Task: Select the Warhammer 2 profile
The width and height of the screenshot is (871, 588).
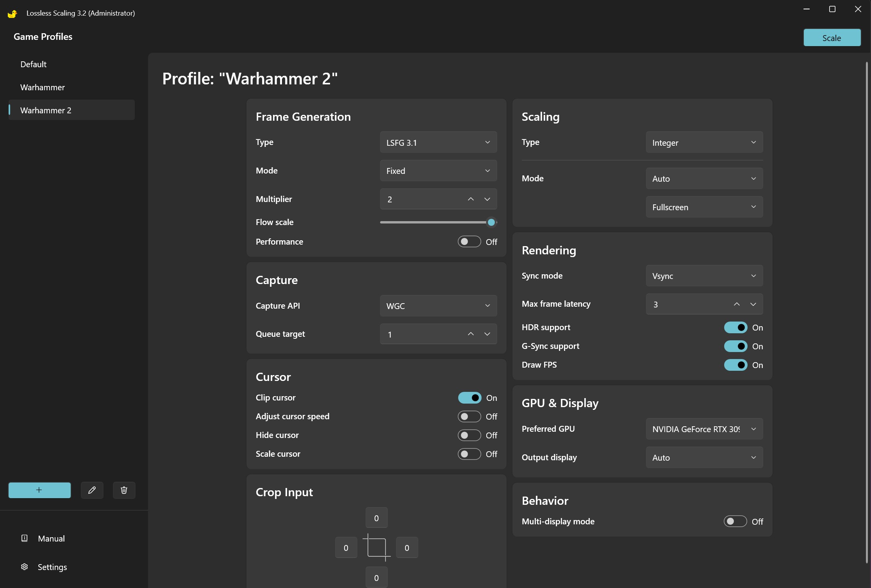Action: (72, 110)
